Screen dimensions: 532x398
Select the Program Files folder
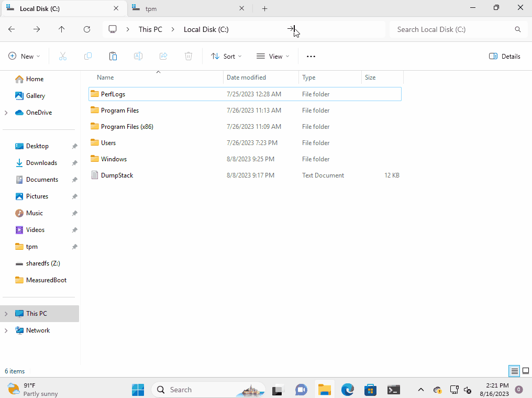245,110
